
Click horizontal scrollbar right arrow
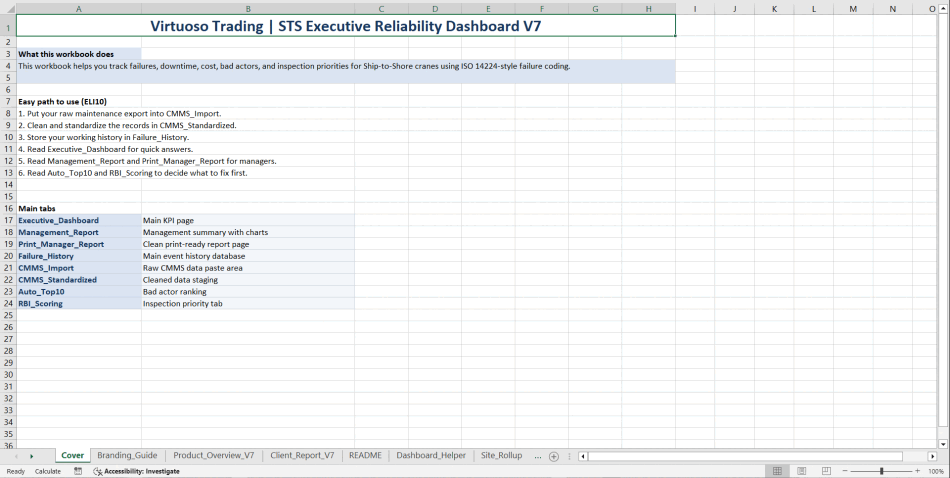coord(932,456)
